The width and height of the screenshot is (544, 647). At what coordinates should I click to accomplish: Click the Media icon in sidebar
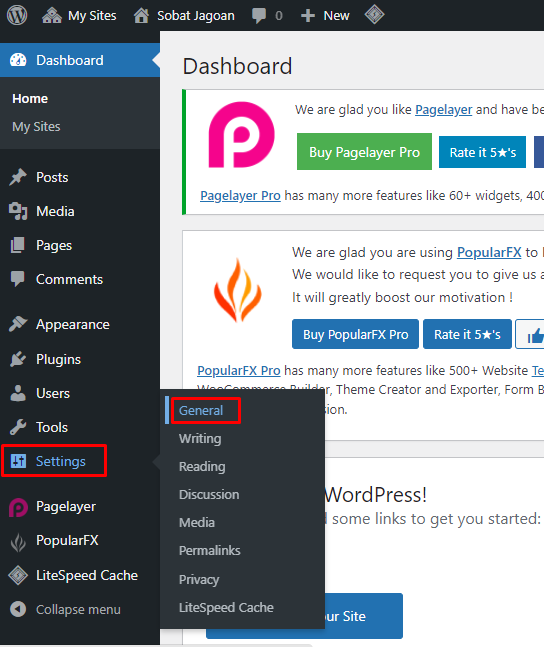[x=18, y=211]
